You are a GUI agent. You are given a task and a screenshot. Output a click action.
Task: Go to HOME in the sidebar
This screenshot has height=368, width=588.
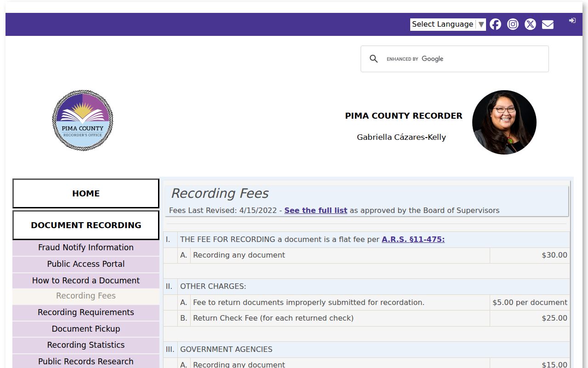pos(86,194)
